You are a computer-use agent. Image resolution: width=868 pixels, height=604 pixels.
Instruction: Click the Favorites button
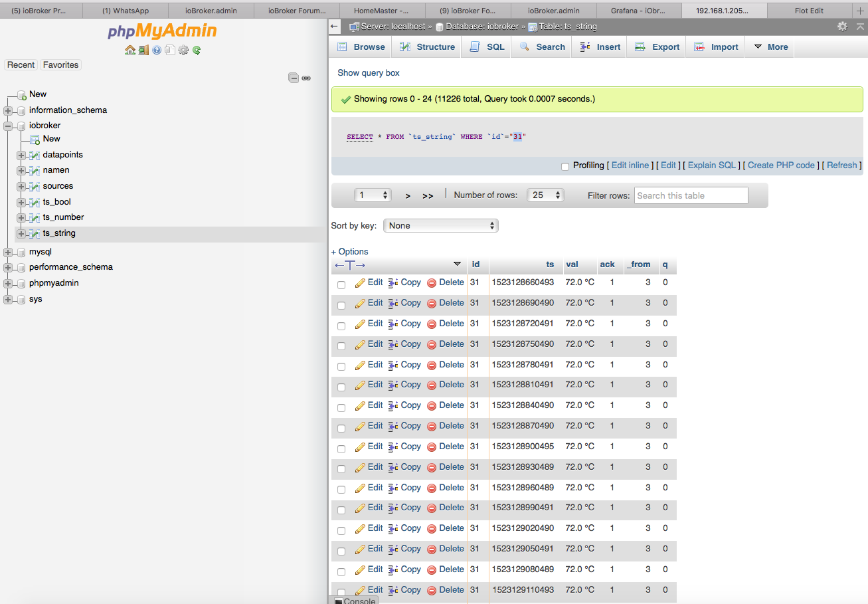tap(60, 65)
